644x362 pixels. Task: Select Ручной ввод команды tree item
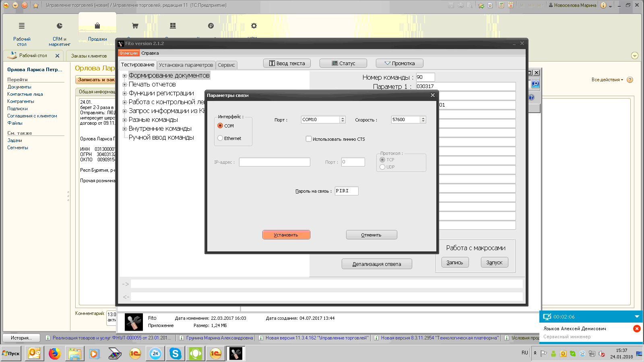click(x=161, y=138)
